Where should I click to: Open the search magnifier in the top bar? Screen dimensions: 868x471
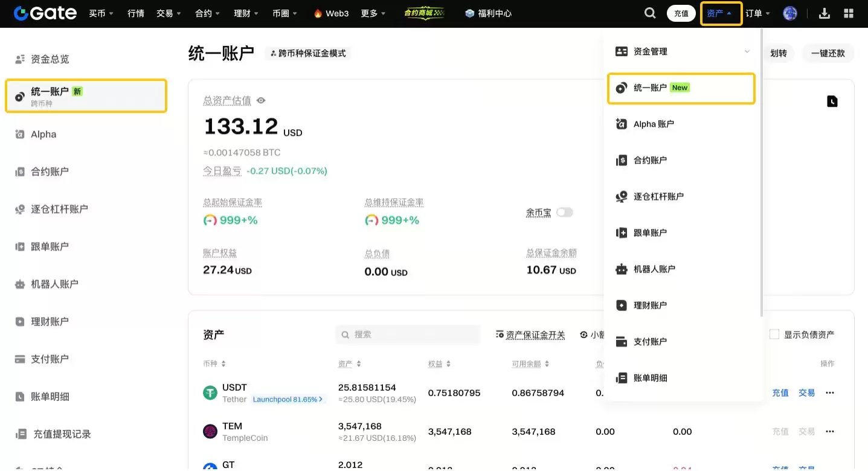(x=649, y=13)
